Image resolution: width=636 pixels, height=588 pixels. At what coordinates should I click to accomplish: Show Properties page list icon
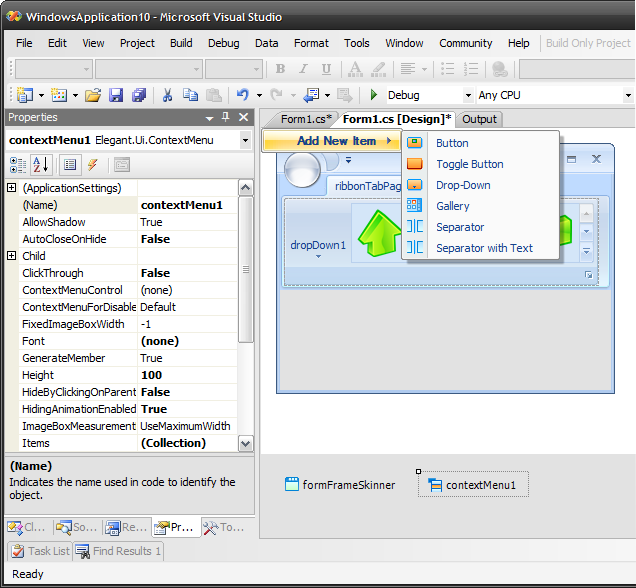click(x=70, y=165)
